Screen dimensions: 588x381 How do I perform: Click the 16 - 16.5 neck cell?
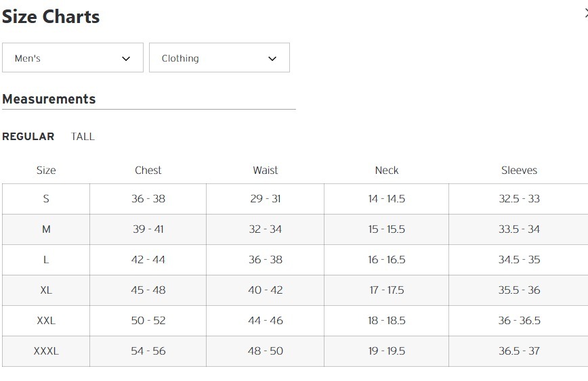click(387, 260)
